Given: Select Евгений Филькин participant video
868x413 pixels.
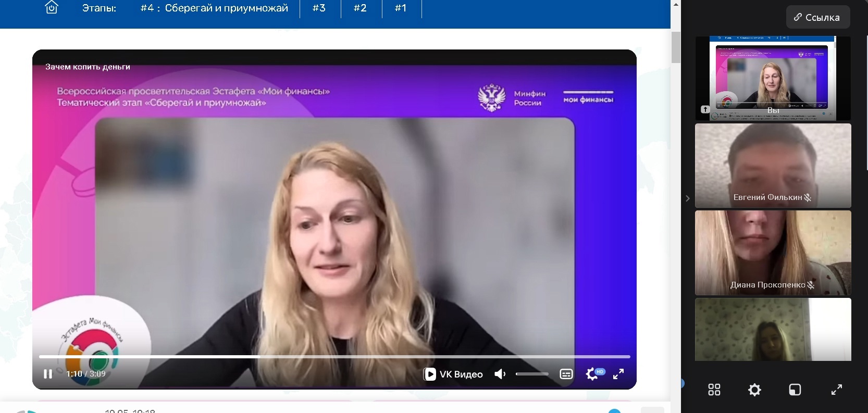Looking at the screenshot, I should pyautogui.click(x=773, y=166).
